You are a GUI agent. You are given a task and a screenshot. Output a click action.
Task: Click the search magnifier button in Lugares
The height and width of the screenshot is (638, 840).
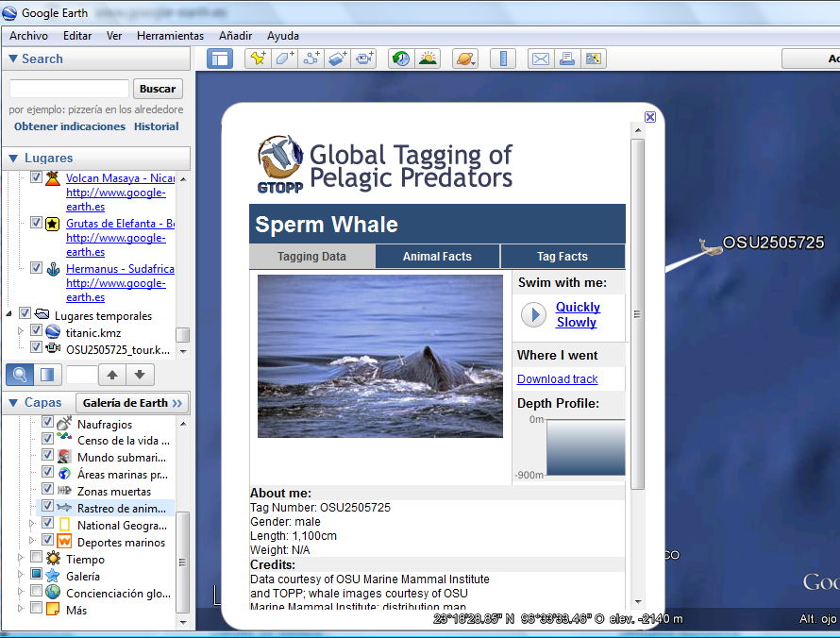point(20,375)
